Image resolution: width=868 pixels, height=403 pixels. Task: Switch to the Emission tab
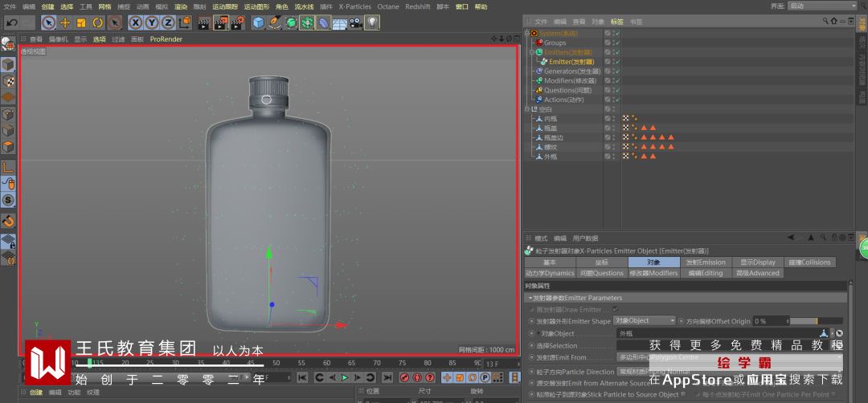click(705, 263)
